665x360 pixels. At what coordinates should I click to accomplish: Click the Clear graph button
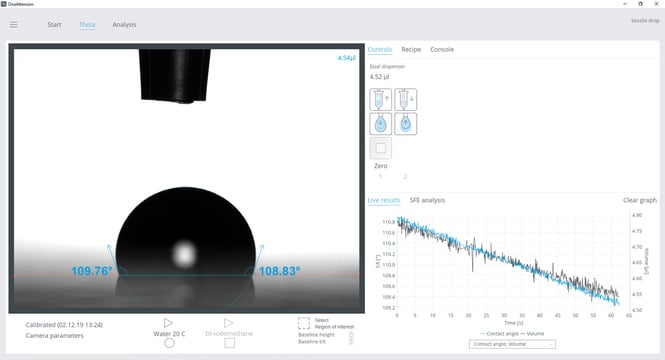click(640, 200)
